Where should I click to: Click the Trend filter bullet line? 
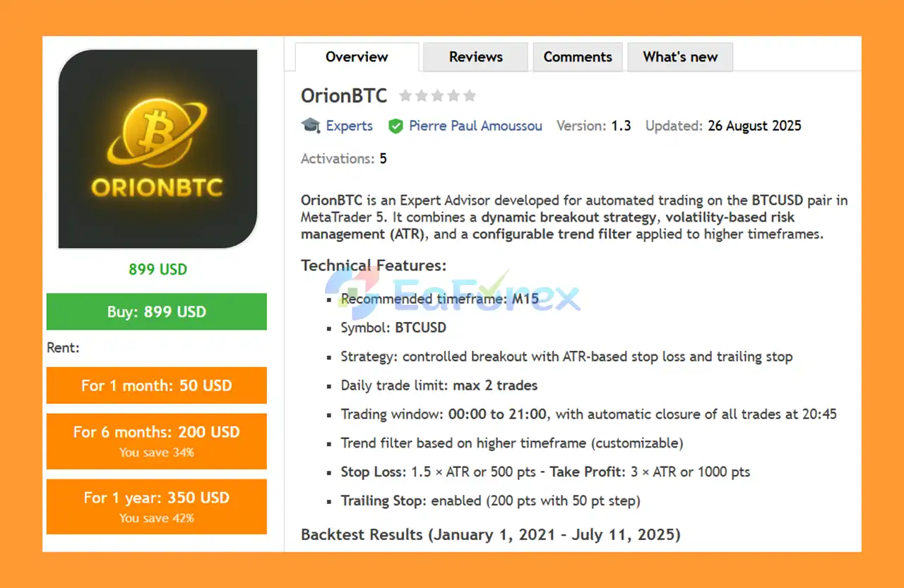(512, 443)
